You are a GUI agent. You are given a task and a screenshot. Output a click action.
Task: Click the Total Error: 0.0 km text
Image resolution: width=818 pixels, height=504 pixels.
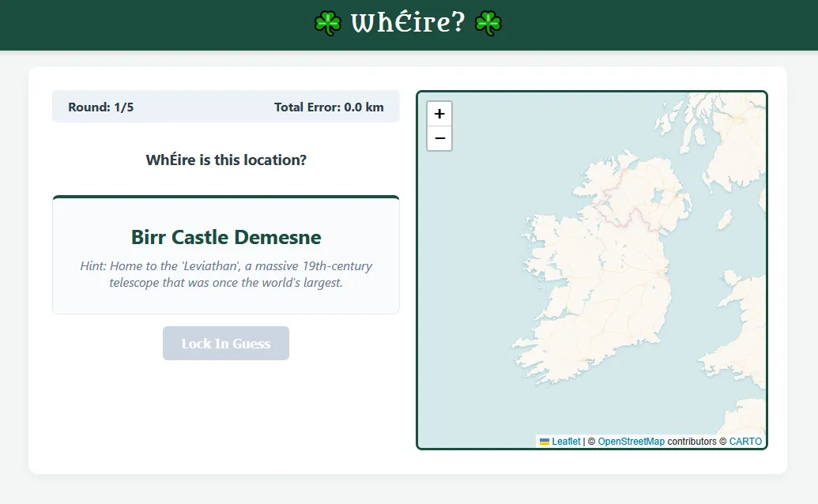329,107
